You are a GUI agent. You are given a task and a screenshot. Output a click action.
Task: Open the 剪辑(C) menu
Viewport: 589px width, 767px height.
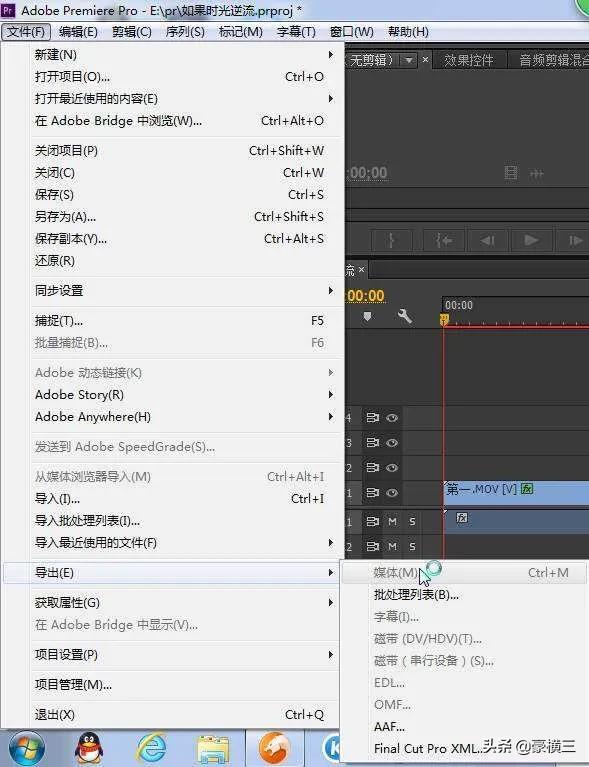tap(132, 32)
